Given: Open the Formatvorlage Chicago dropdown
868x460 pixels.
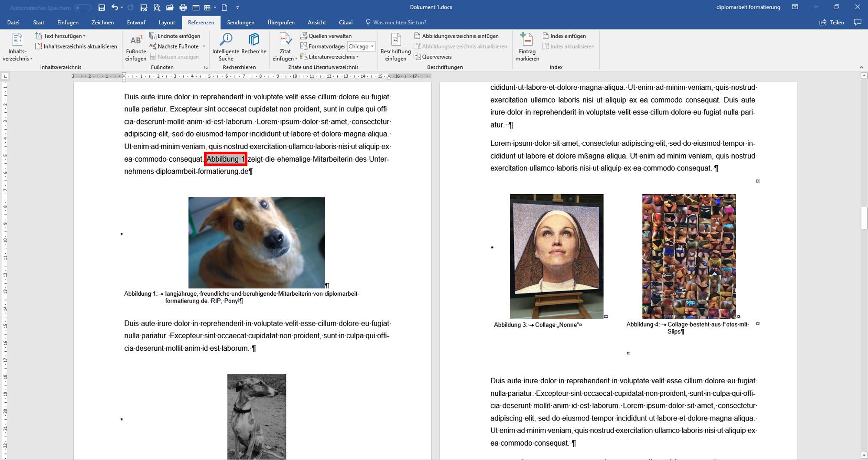Looking at the screenshot, I should pos(361,46).
